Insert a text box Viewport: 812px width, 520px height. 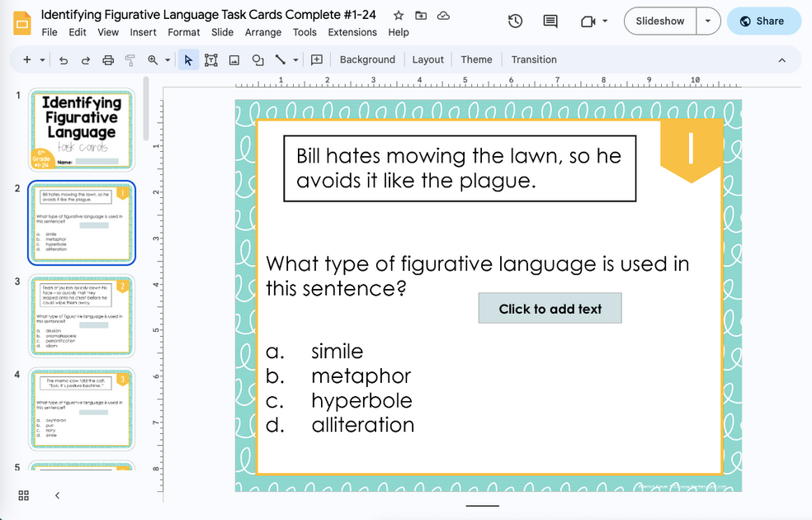pos(210,59)
